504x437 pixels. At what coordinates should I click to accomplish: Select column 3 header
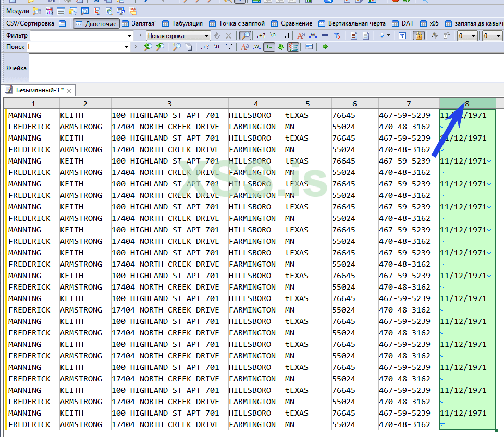click(x=169, y=104)
